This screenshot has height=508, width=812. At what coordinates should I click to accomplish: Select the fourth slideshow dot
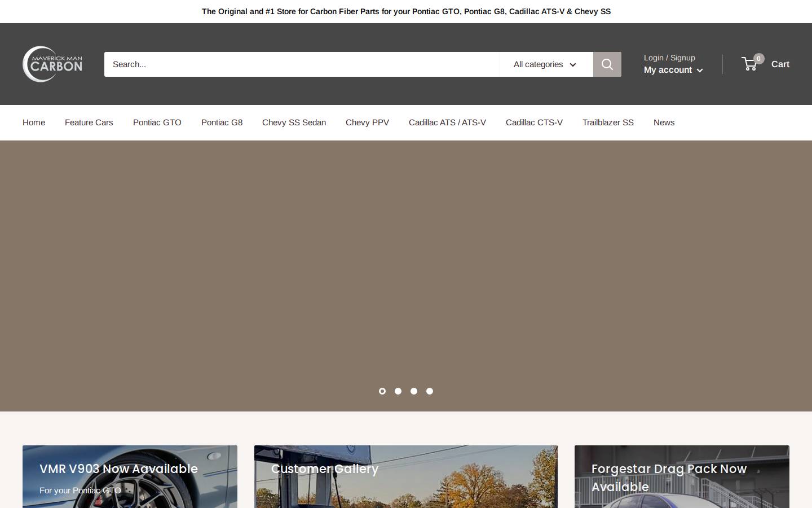pos(430,391)
